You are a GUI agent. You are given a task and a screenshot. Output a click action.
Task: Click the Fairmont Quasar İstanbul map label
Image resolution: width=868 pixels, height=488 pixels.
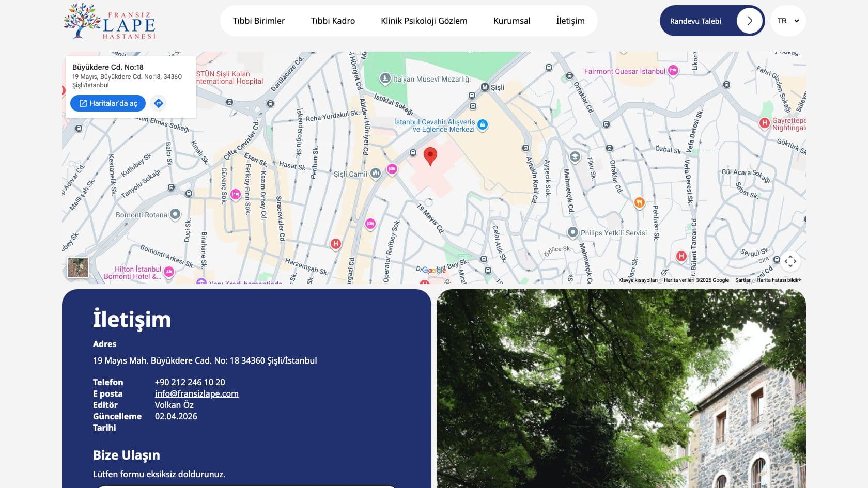(x=625, y=71)
